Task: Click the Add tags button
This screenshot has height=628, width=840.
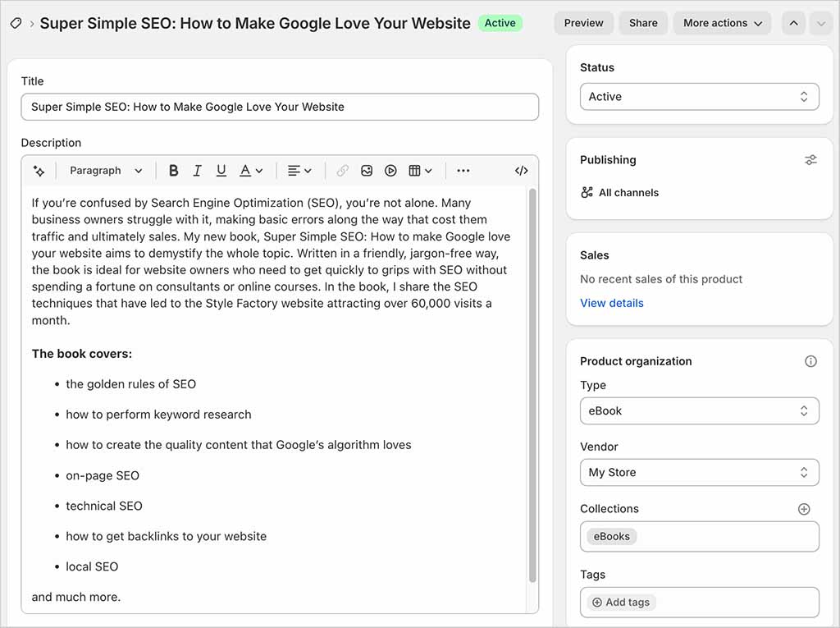Action: tap(621, 603)
